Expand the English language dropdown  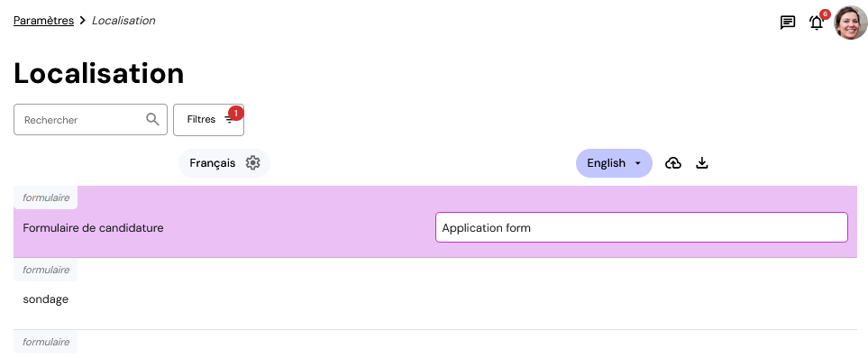click(614, 163)
